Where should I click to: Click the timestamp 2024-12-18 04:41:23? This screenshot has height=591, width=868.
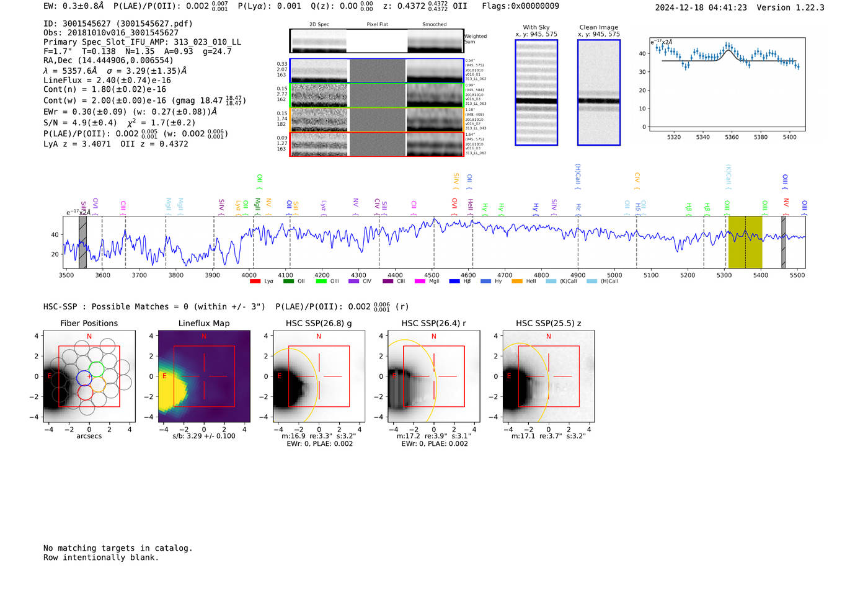coord(701,7)
